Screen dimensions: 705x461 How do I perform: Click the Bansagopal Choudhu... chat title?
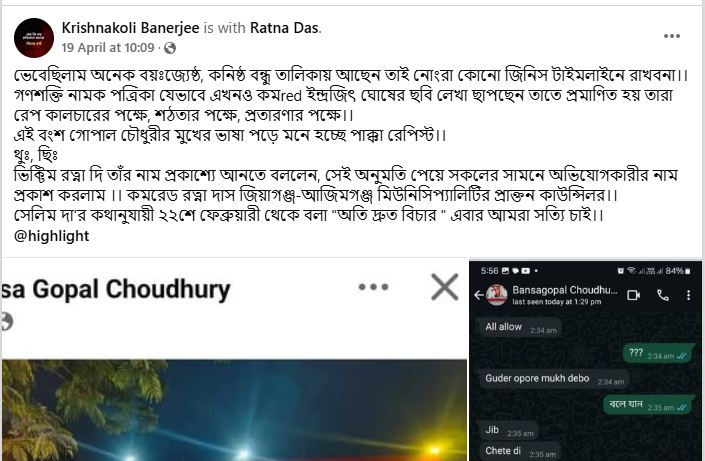tap(565, 290)
